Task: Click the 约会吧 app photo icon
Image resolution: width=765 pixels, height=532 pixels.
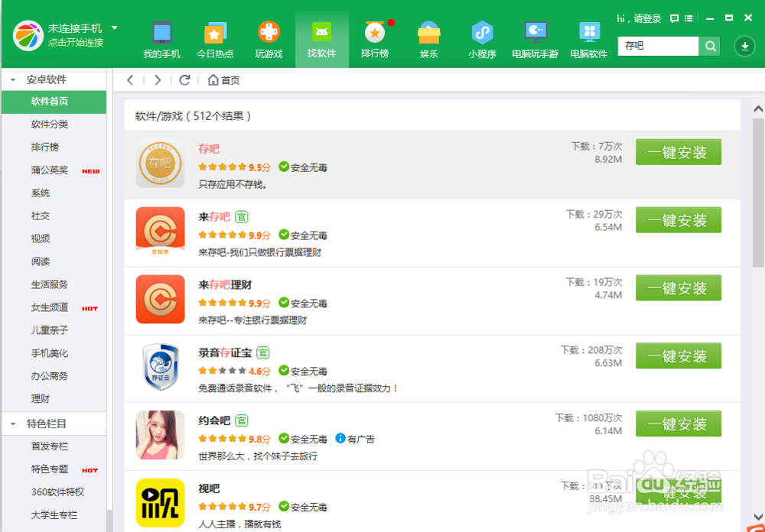Action: 160,435
